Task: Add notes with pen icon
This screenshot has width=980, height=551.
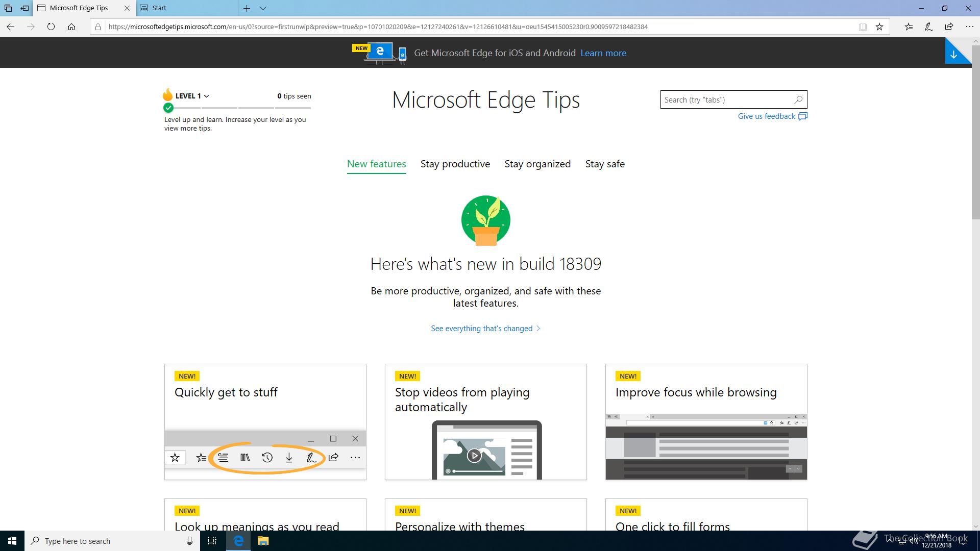Action: [x=929, y=27]
